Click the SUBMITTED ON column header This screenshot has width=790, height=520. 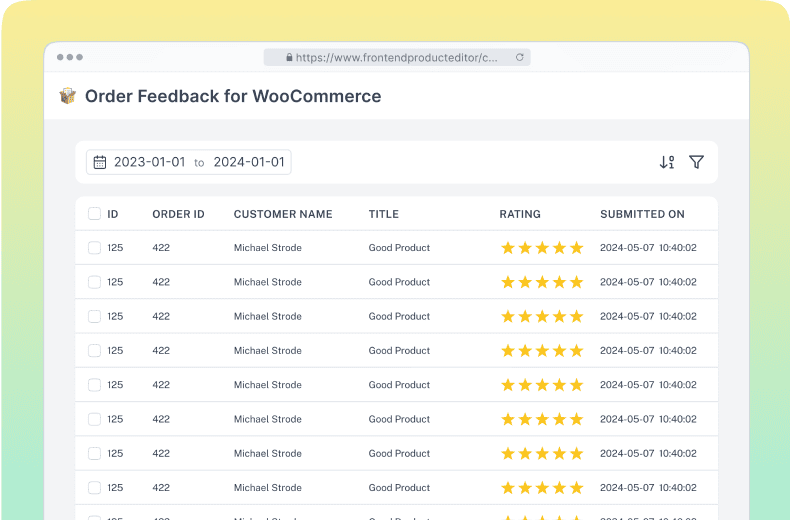pyautogui.click(x=642, y=214)
